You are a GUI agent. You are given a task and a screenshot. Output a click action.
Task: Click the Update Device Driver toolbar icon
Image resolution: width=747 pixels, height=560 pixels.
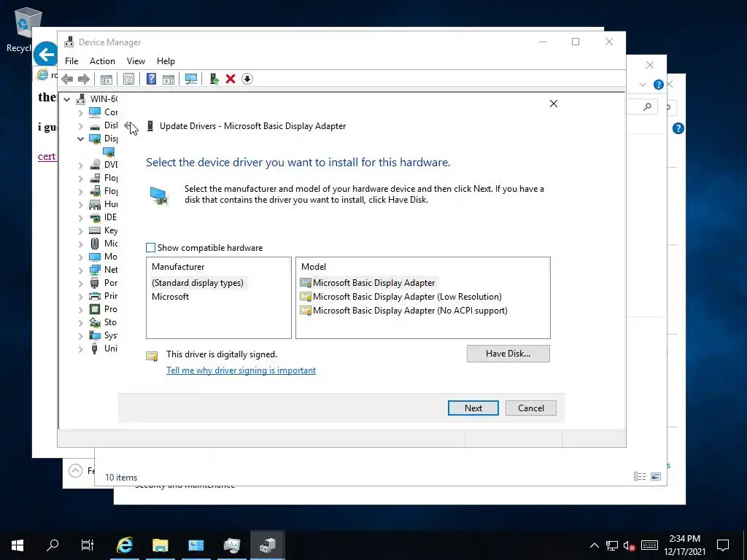pyautogui.click(x=214, y=79)
